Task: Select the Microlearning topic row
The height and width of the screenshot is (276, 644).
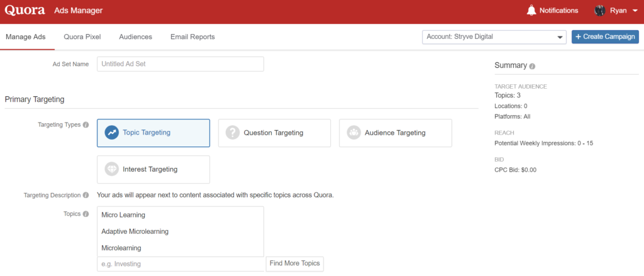Action: tap(180, 248)
